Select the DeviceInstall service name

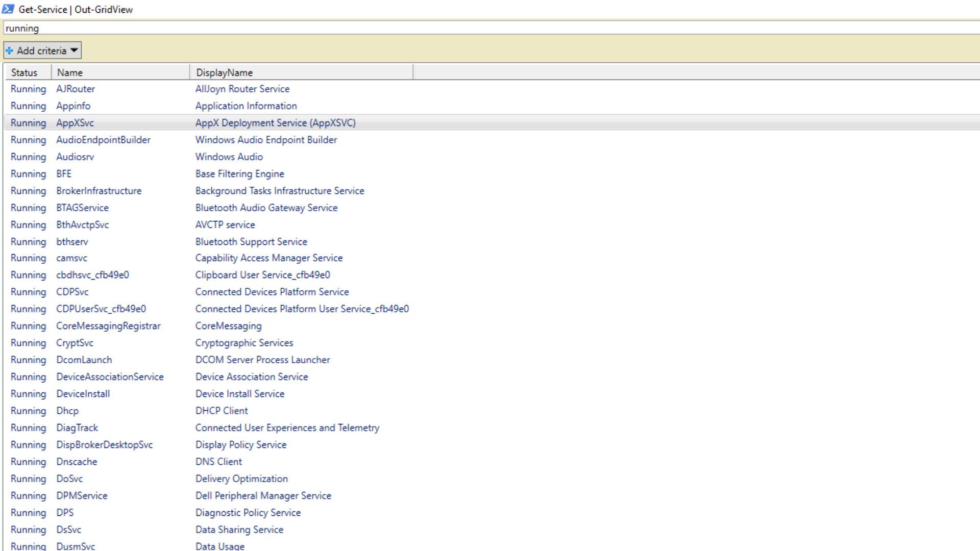(x=83, y=394)
